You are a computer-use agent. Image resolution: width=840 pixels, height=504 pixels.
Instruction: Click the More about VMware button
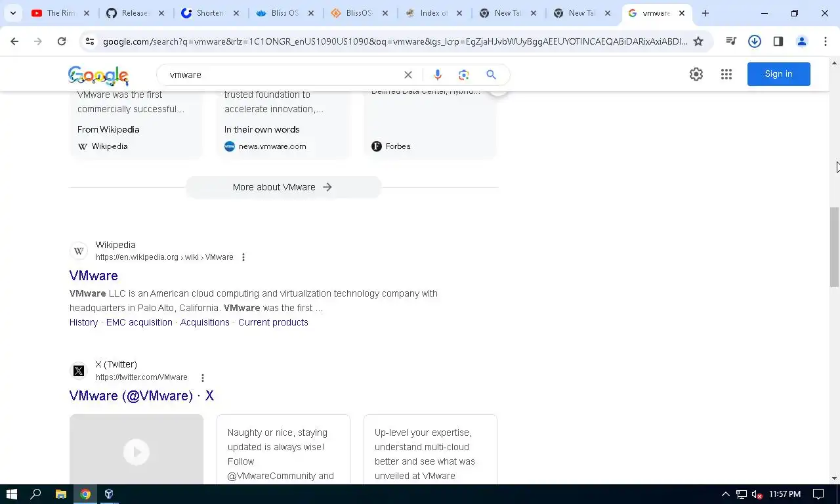(x=283, y=187)
